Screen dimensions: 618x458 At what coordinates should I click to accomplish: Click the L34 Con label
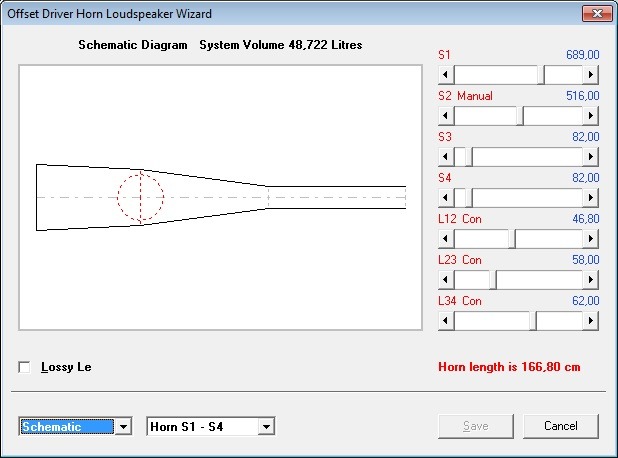pyautogui.click(x=460, y=301)
